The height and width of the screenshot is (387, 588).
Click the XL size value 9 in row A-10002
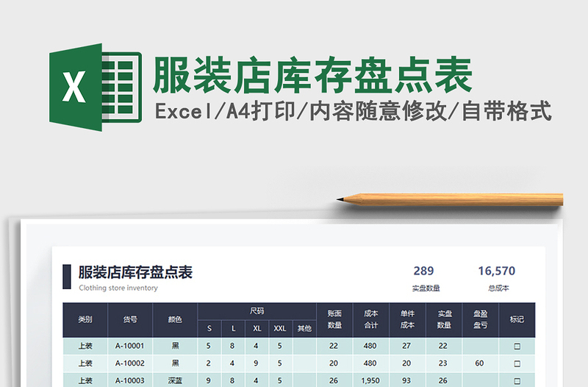click(x=256, y=363)
